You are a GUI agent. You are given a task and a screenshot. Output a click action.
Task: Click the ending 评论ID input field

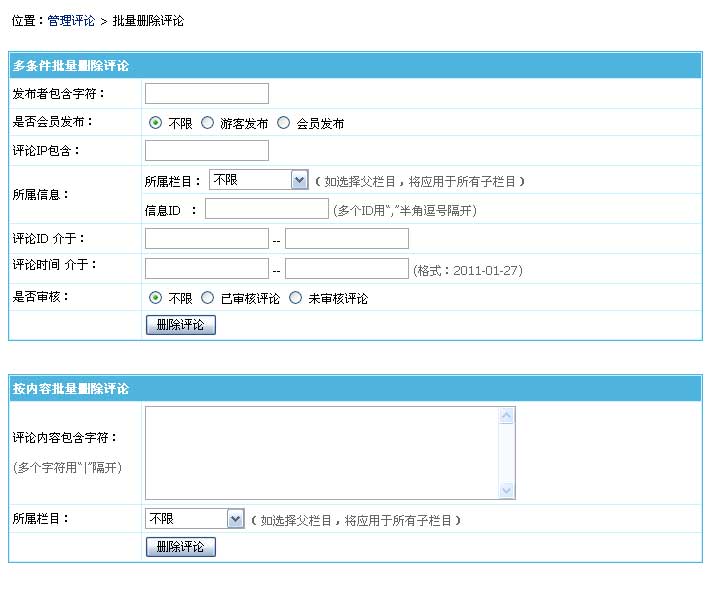347,239
